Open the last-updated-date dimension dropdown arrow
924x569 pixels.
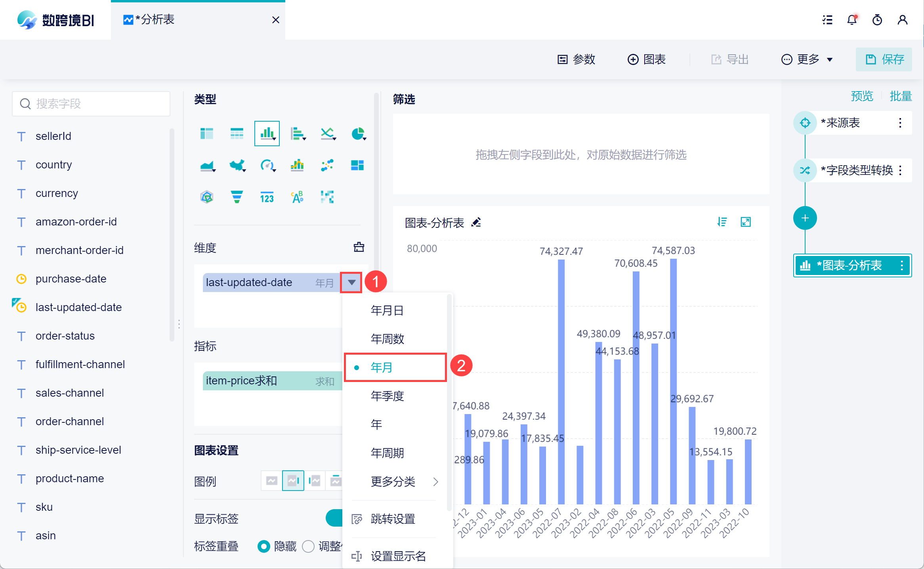point(351,283)
